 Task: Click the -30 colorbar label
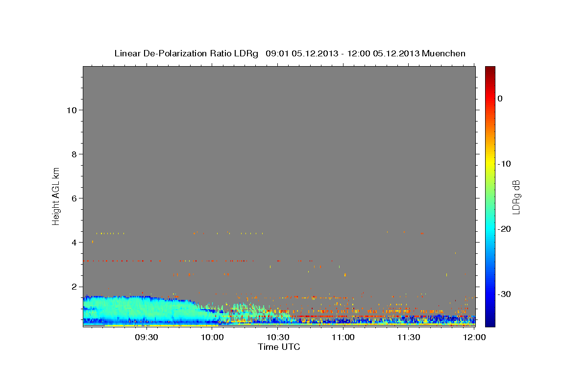504,294
